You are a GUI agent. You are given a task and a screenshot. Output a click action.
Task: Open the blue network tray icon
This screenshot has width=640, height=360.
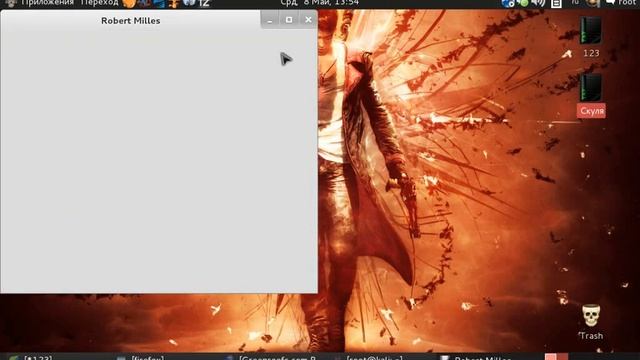(x=508, y=3)
